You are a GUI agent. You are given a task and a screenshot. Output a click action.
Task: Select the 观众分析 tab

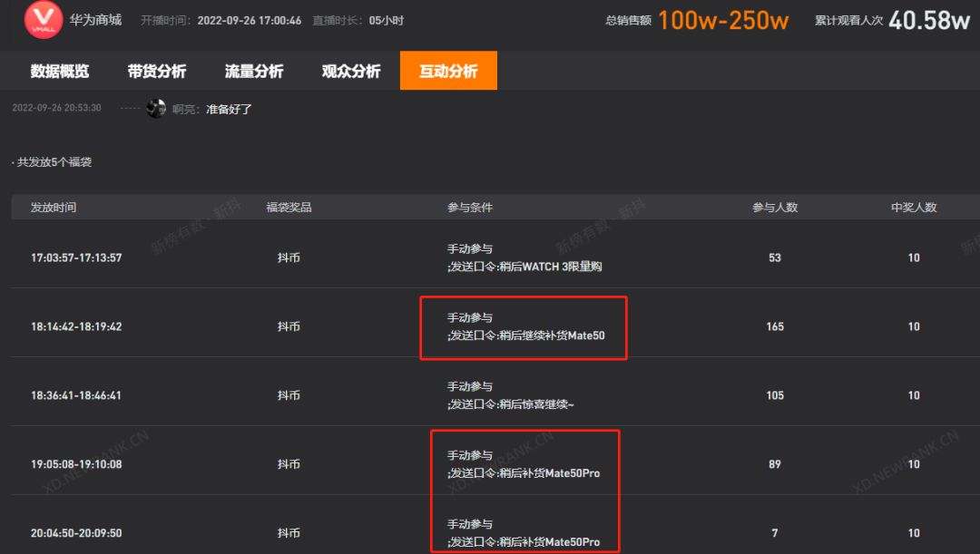coord(351,72)
